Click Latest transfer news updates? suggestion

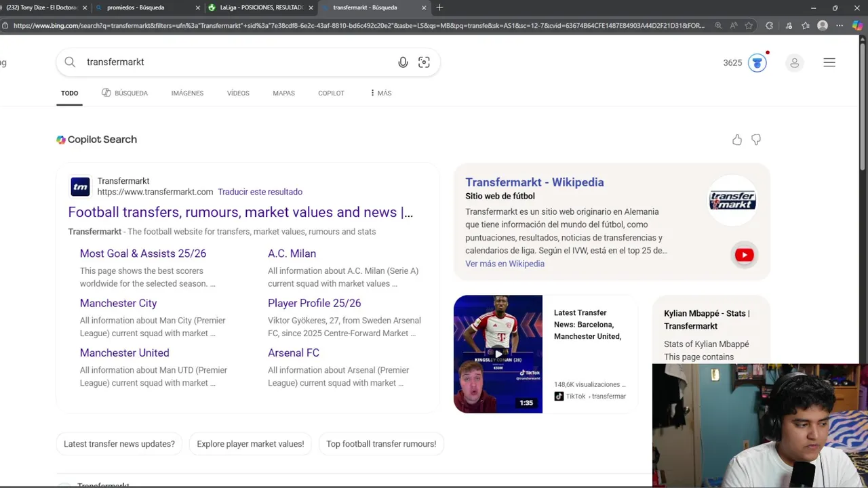click(119, 444)
